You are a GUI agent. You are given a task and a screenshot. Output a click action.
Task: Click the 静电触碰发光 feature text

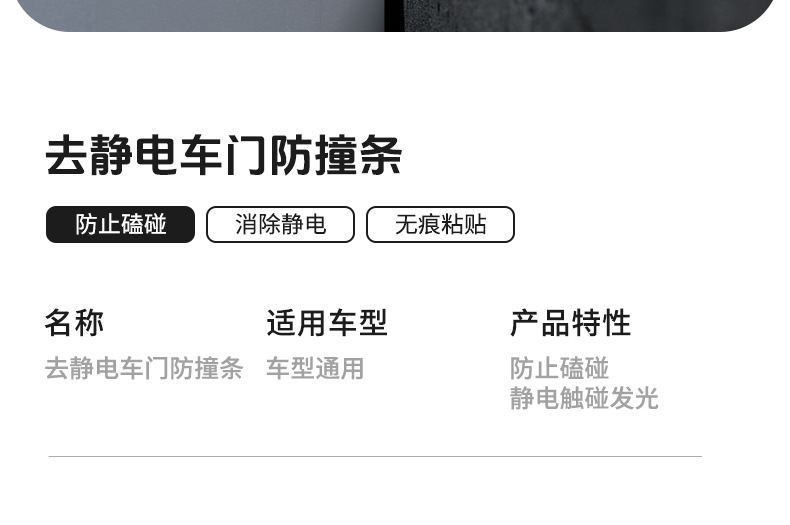pos(584,398)
